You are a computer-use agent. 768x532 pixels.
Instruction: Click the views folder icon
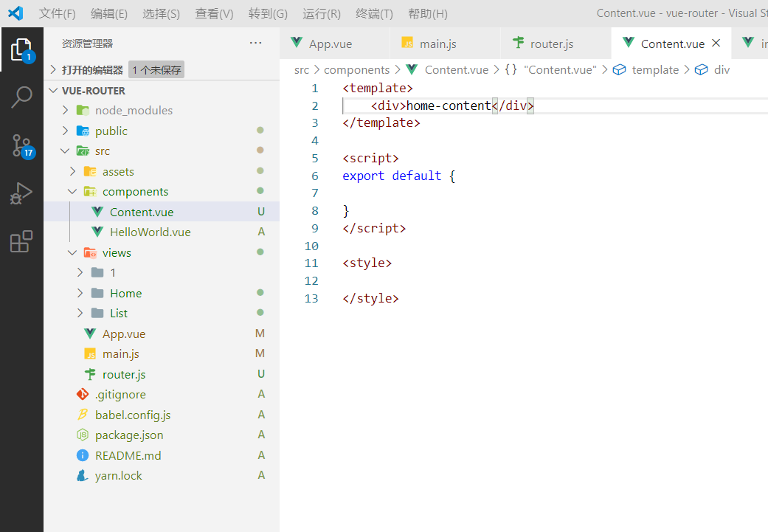pos(90,253)
